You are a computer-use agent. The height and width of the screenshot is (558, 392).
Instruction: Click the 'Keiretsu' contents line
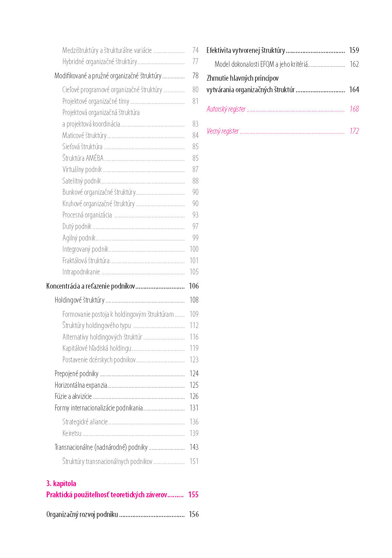(x=72, y=434)
